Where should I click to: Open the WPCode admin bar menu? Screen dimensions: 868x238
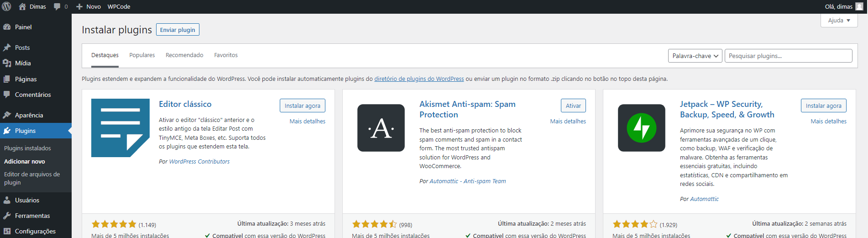click(x=119, y=6)
